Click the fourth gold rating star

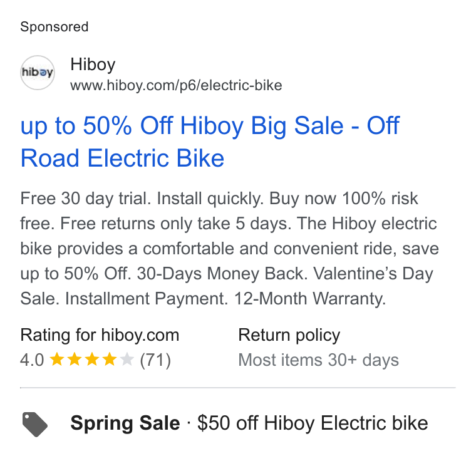click(x=110, y=360)
